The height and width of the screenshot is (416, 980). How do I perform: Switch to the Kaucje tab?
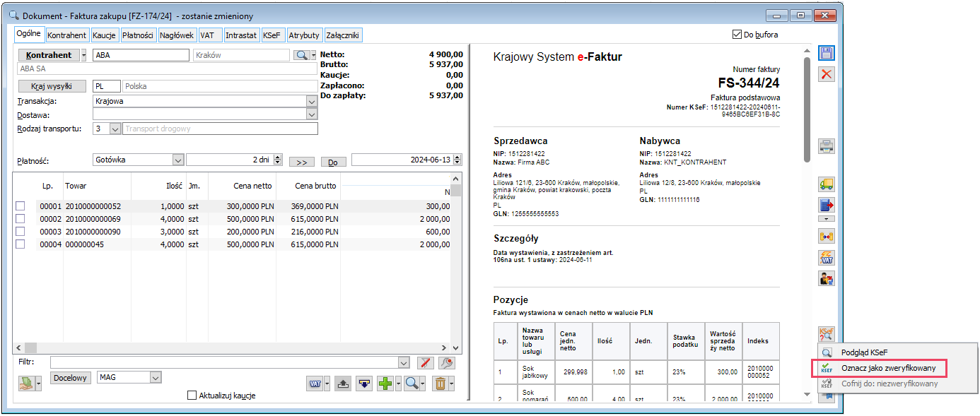[x=105, y=35]
